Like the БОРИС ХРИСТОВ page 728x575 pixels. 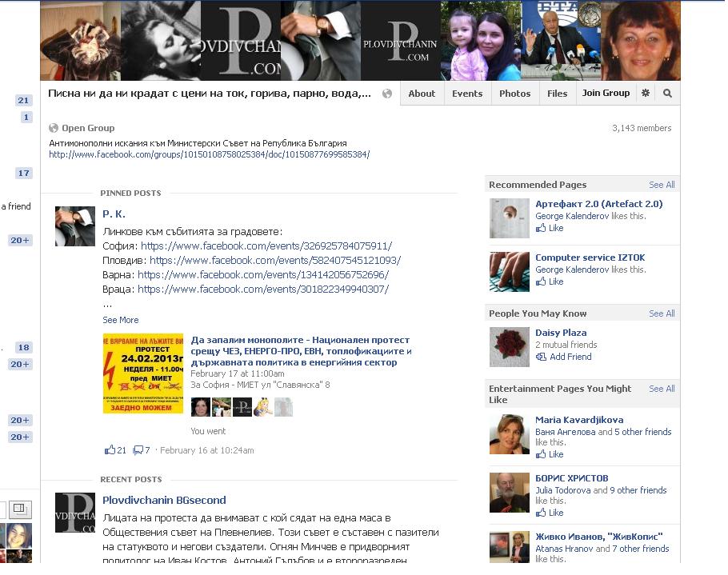(x=550, y=513)
